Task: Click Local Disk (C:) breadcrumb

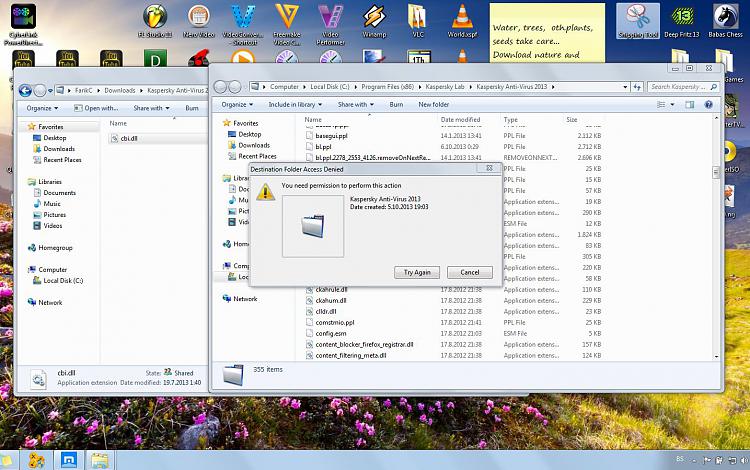Action: (330, 87)
